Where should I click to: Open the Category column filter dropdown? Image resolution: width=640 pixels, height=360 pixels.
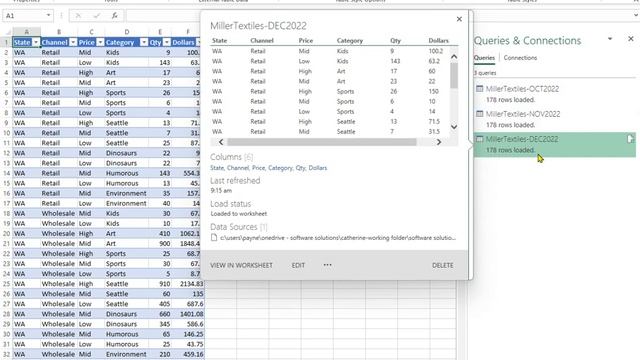click(144, 42)
